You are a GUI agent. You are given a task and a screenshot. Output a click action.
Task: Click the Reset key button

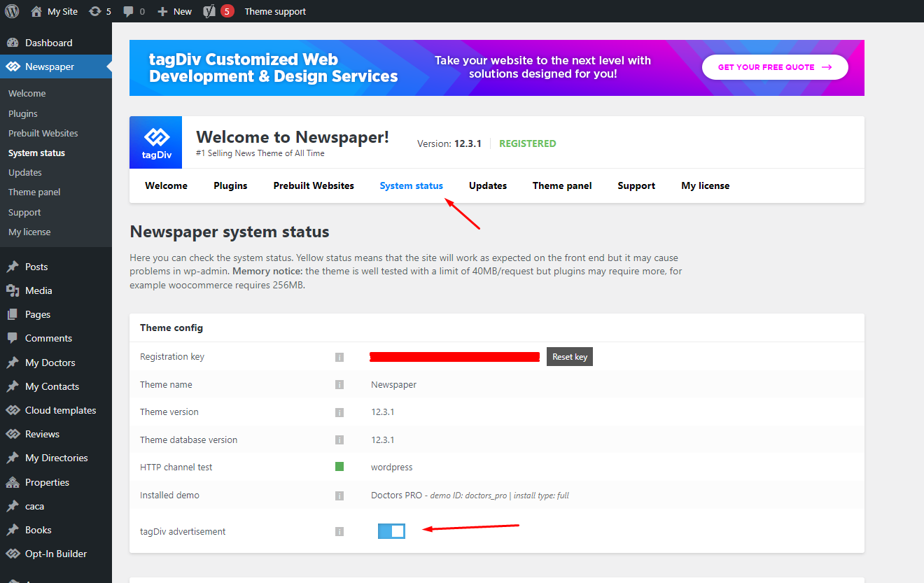570,357
